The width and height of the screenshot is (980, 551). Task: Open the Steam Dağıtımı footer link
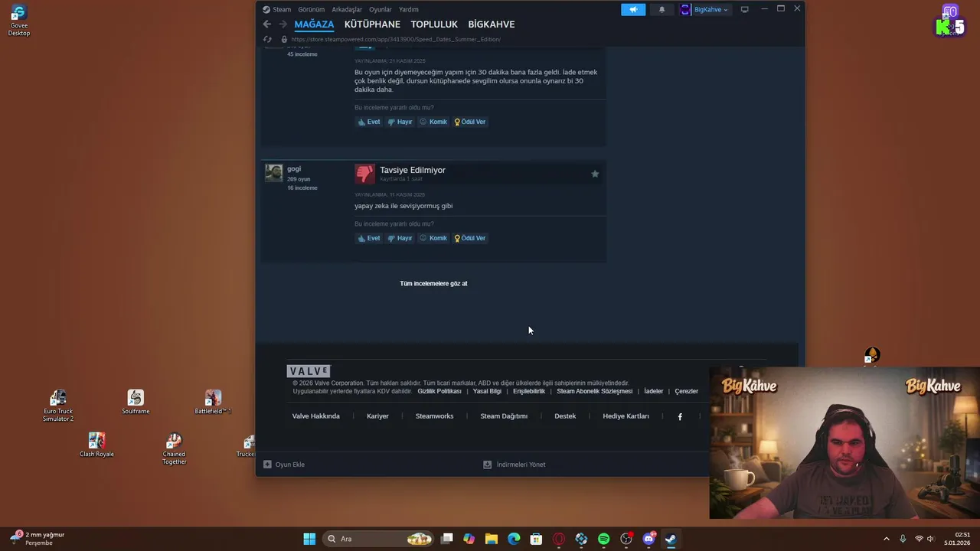tap(504, 416)
